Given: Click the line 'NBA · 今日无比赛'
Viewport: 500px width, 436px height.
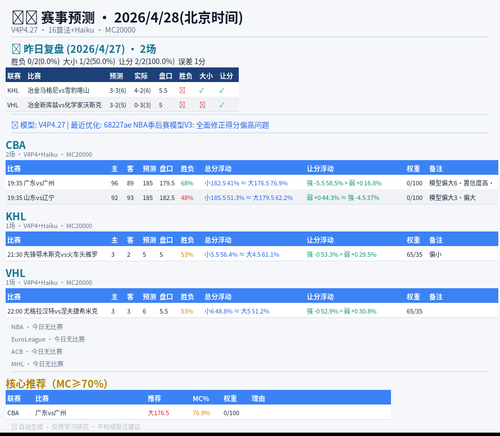Looking at the screenshot, I should click(37, 327).
